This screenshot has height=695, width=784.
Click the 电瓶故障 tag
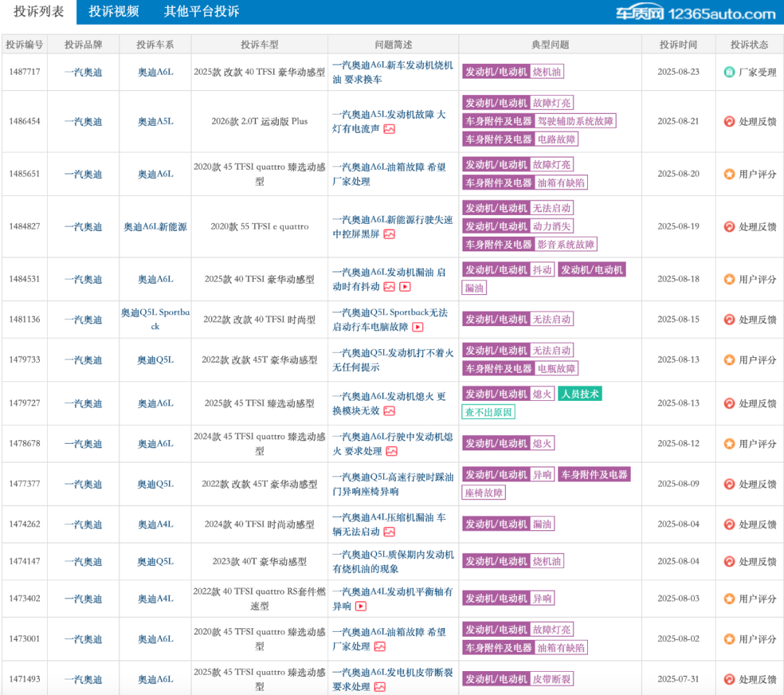click(x=557, y=369)
